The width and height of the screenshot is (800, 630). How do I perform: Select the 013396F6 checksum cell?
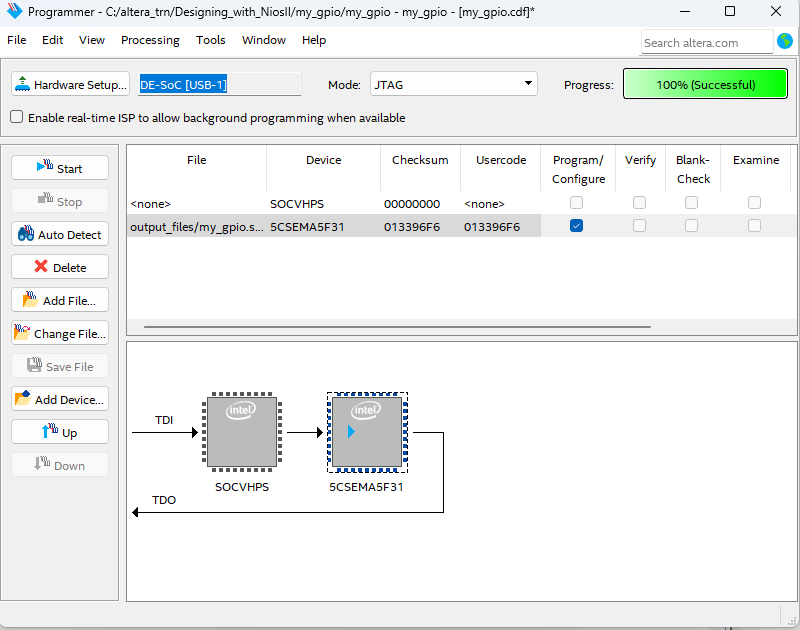coord(420,226)
